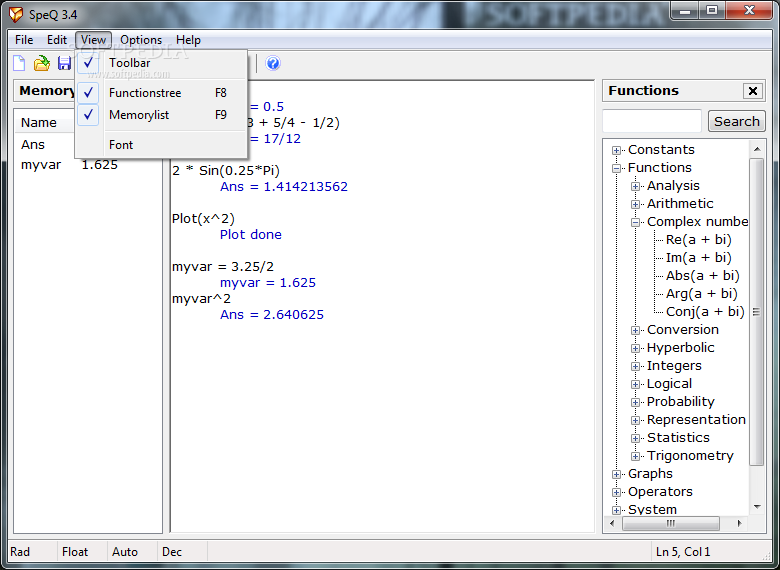Select the Conj(a + bi) function
This screenshot has width=780, height=570.
(x=705, y=312)
